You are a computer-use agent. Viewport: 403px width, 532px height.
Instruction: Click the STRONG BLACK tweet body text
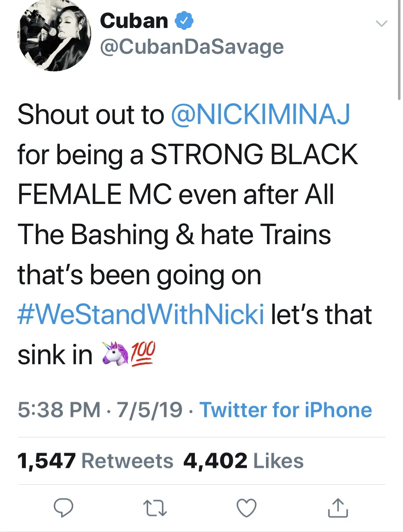click(254, 155)
